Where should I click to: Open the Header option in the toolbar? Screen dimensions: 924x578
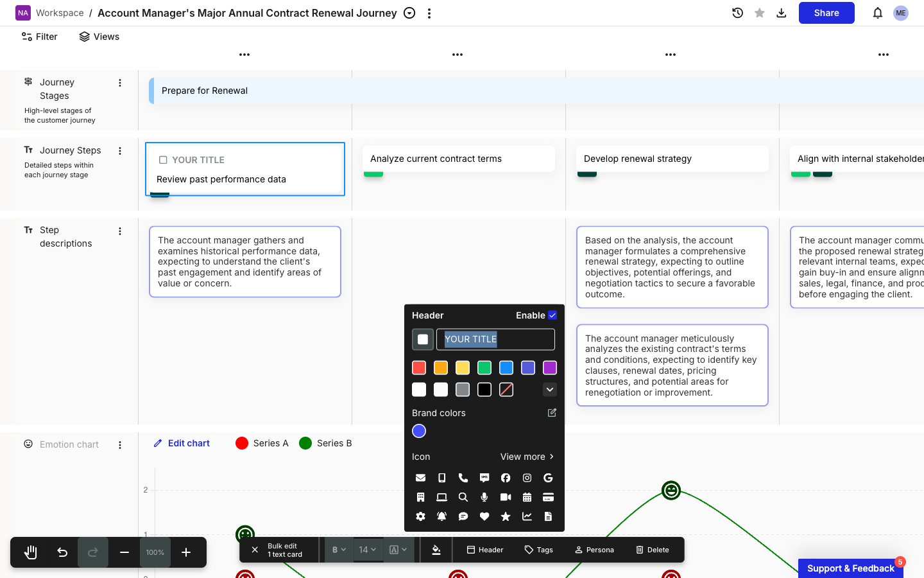[x=485, y=550]
